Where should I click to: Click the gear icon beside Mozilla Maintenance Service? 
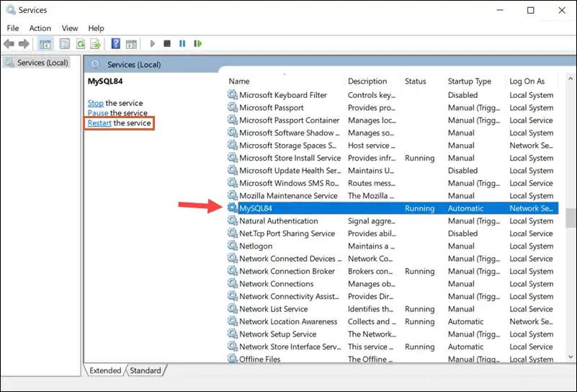coord(232,195)
